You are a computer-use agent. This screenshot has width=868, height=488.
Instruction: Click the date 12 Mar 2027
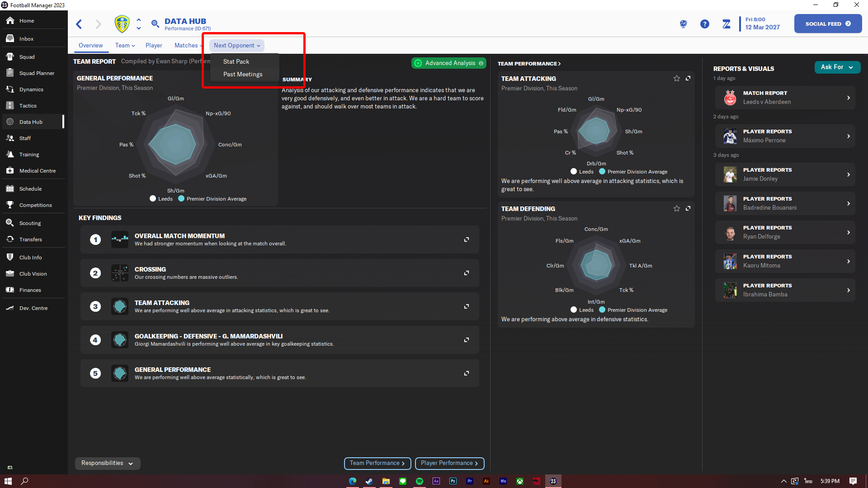click(762, 28)
